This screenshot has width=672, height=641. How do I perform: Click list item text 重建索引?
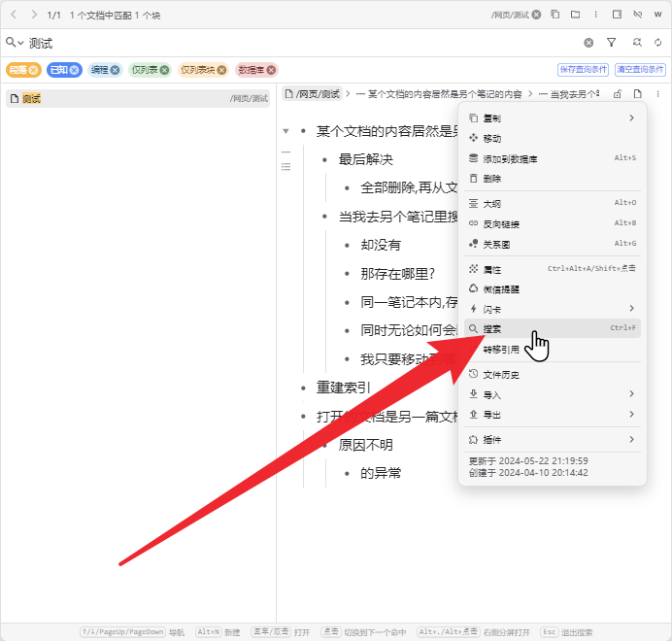[x=343, y=388]
